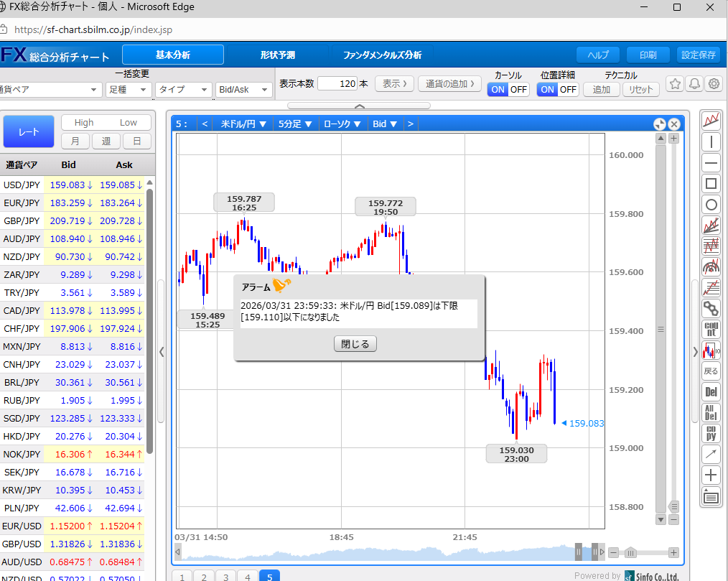Image resolution: width=728 pixels, height=581 pixels.
Task: Expand the Bid/Ask bulk-change dropdown
Action: pos(243,90)
